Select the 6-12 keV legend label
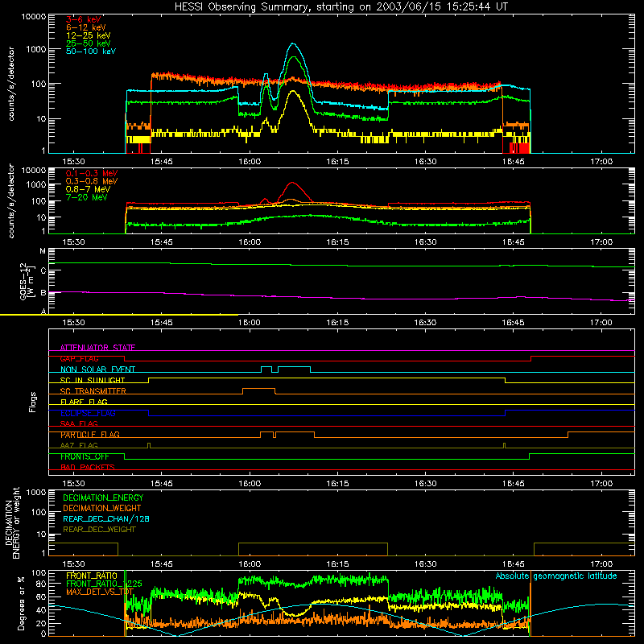The image size is (644, 644). (x=85, y=27)
